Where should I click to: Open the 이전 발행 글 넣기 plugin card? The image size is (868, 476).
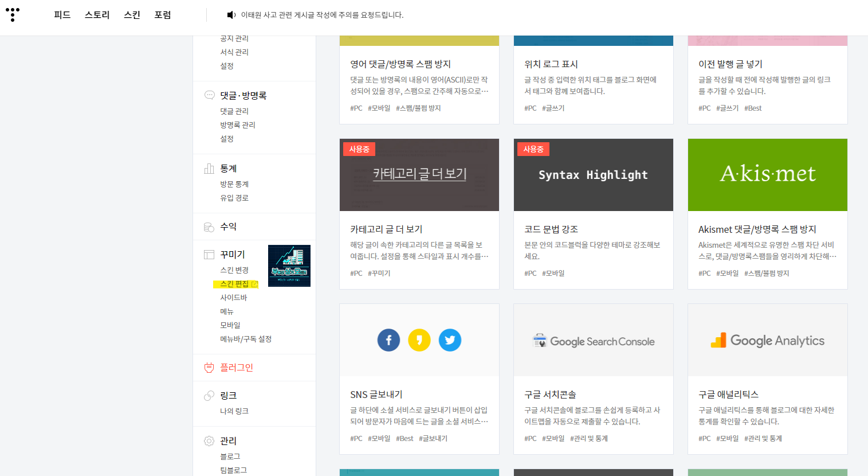730,64
